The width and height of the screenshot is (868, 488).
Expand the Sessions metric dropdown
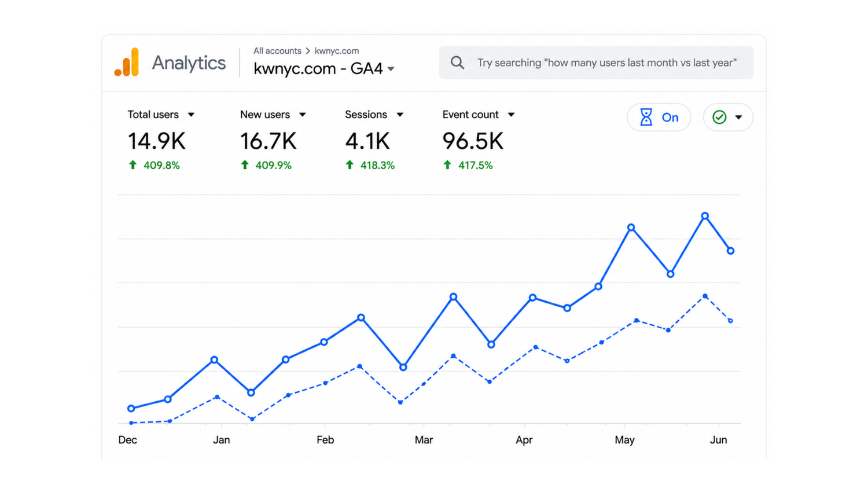[400, 115]
